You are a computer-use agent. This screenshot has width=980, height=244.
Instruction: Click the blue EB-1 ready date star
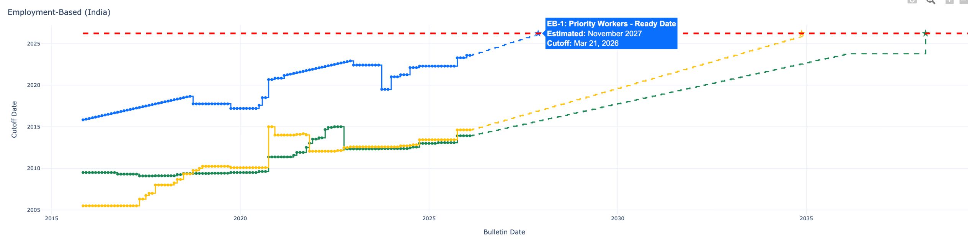click(x=538, y=33)
